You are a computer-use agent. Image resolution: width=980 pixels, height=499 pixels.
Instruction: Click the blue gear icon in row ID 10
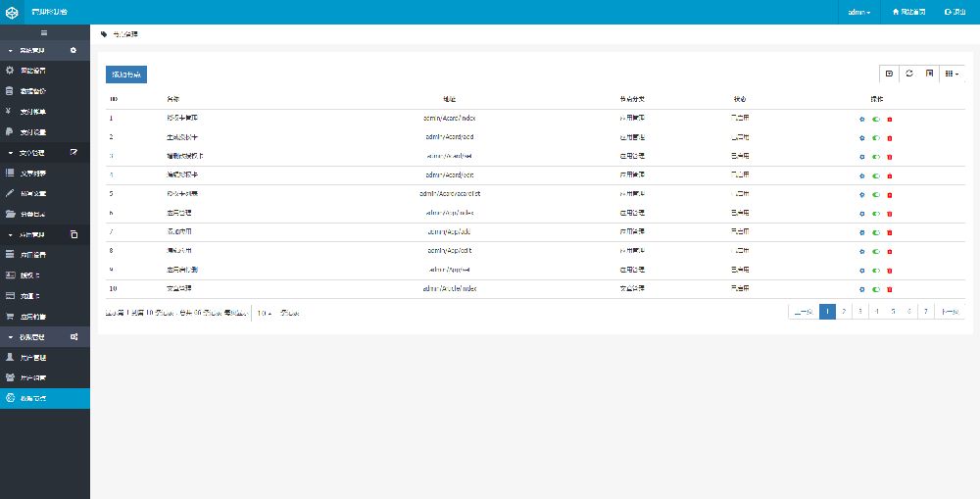(x=861, y=289)
